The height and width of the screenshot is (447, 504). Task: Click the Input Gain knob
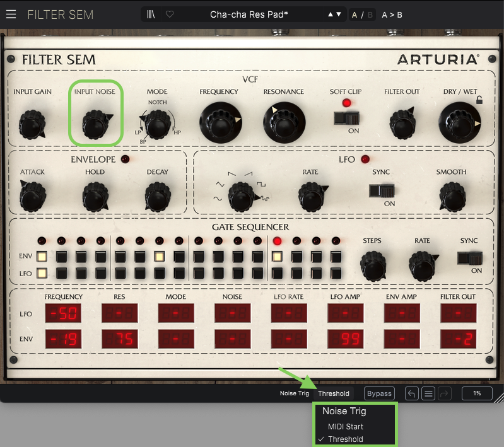32,125
